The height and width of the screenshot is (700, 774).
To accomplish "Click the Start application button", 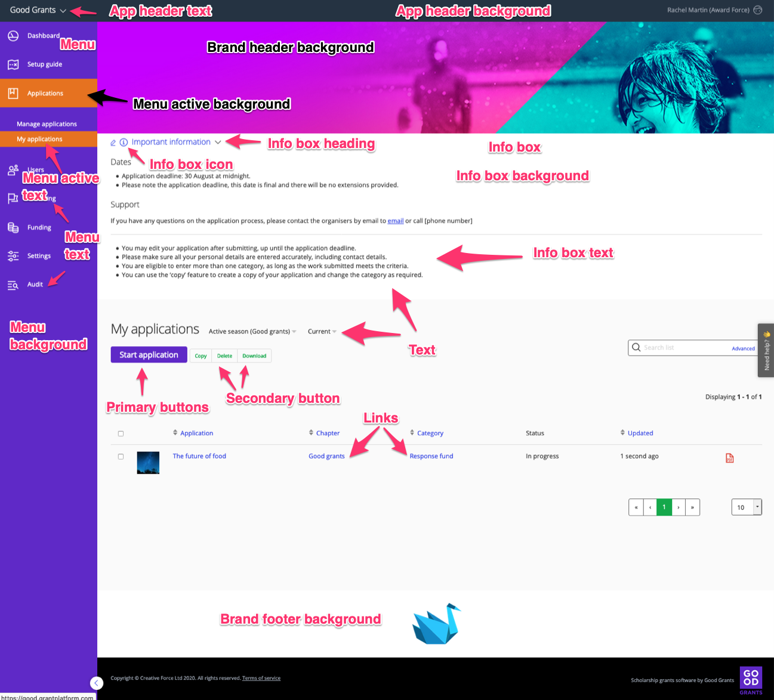I will (149, 355).
